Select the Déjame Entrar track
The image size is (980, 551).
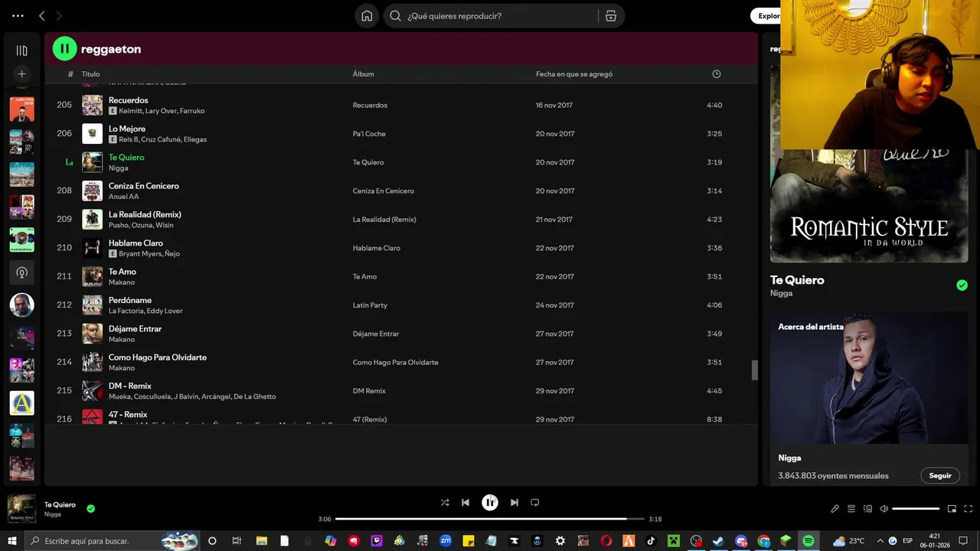[x=400, y=334]
